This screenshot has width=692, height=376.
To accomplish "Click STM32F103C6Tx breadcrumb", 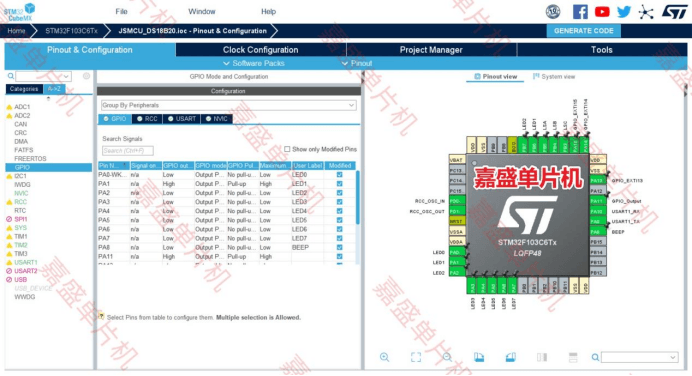I will 71,31.
